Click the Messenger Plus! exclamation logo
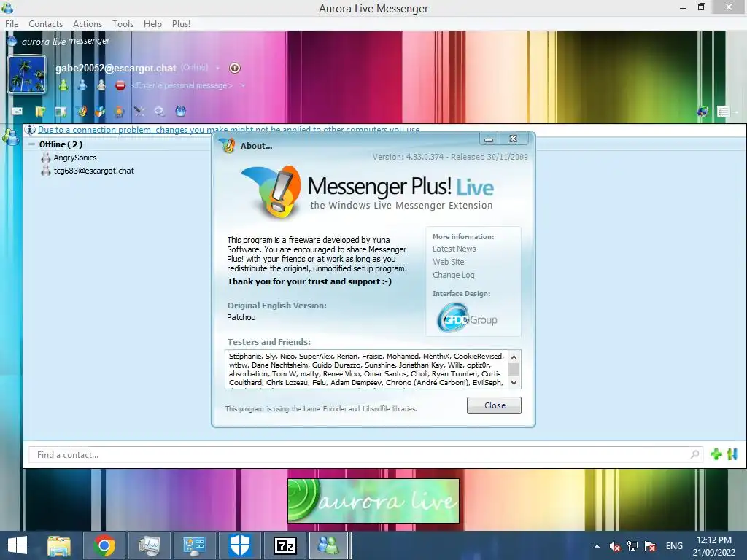 273,192
